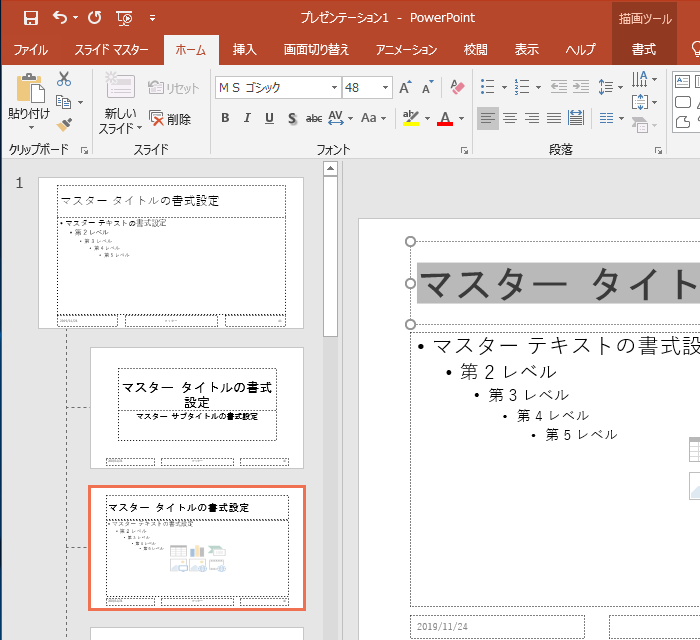Expand the font size 48 dropdown

coord(385,88)
